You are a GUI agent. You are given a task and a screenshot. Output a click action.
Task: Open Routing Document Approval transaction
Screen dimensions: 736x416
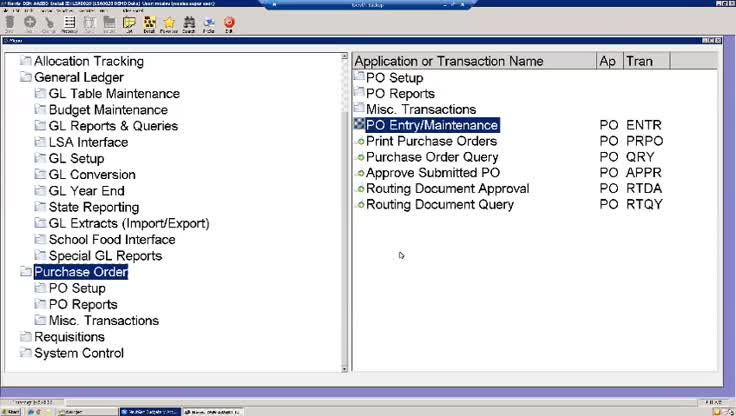click(x=448, y=189)
